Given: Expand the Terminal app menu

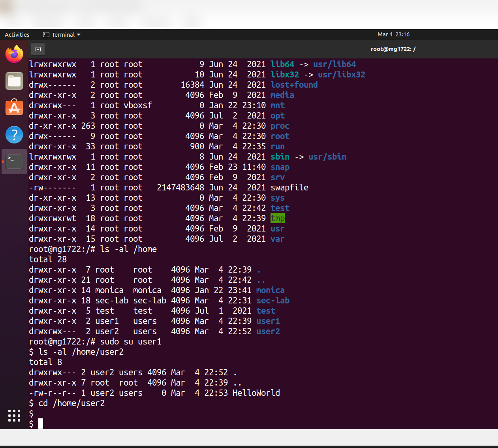Looking at the screenshot, I should tap(62, 35).
